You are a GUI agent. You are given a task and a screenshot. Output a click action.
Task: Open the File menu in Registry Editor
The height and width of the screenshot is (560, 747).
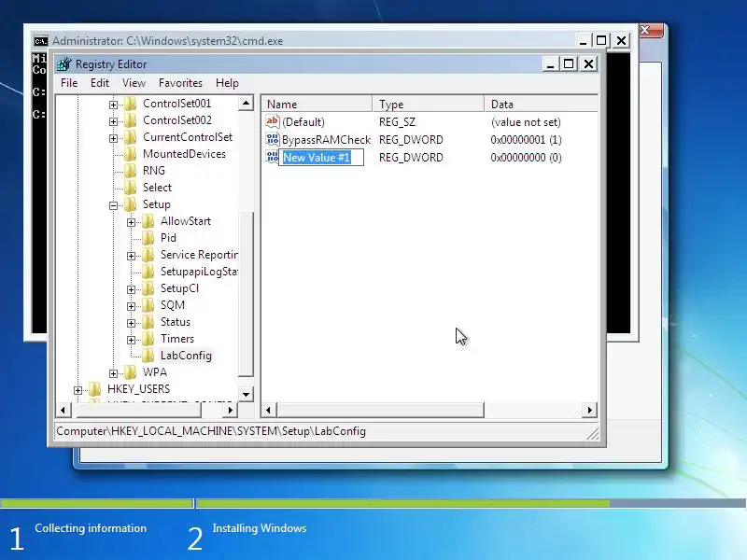click(x=69, y=83)
